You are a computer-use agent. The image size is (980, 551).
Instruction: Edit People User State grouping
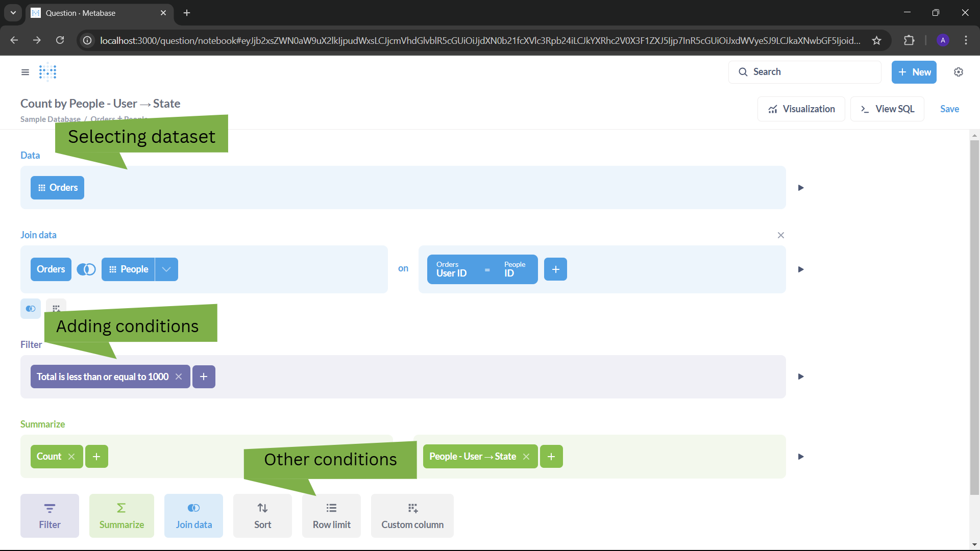[x=473, y=457]
